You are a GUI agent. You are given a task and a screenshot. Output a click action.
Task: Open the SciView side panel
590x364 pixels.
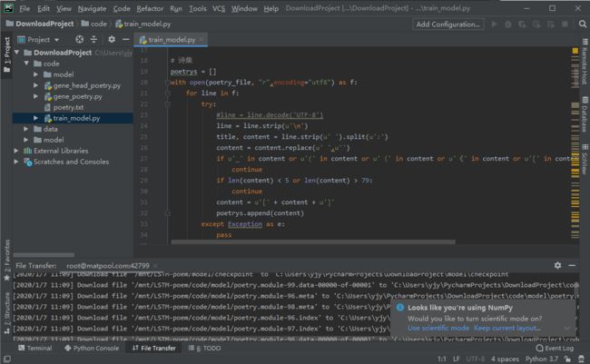pyautogui.click(x=585, y=159)
